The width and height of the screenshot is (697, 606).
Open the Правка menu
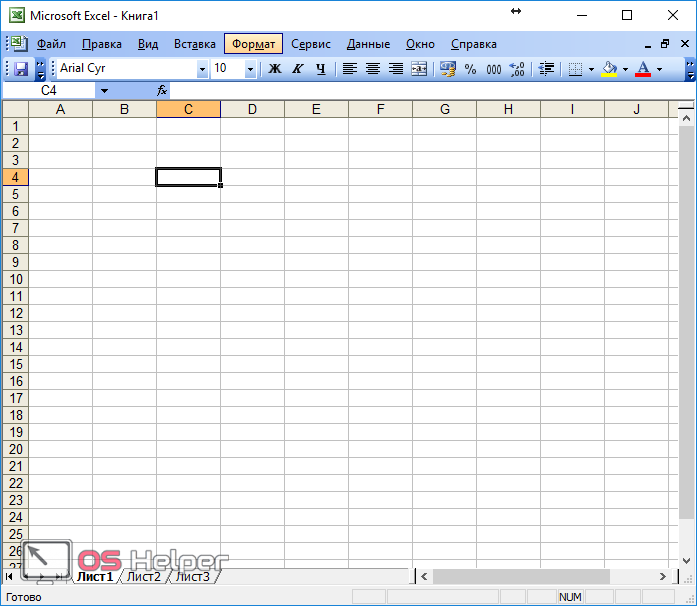click(102, 44)
